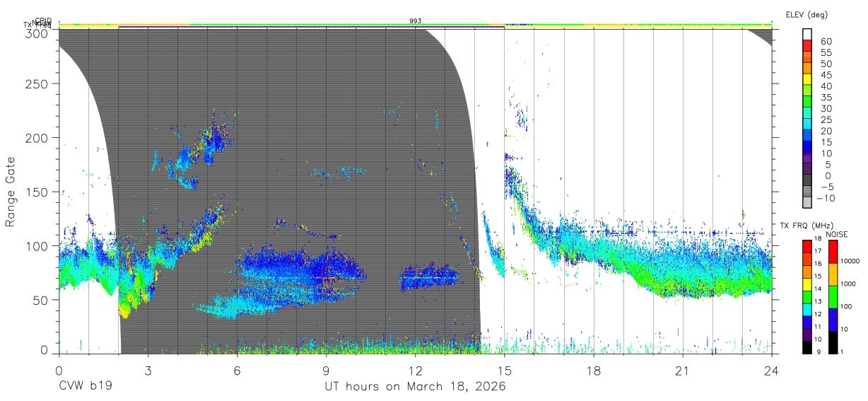Click the 'ELEV (deg)' legend title
This screenshot has height=401, width=868.
click(807, 14)
